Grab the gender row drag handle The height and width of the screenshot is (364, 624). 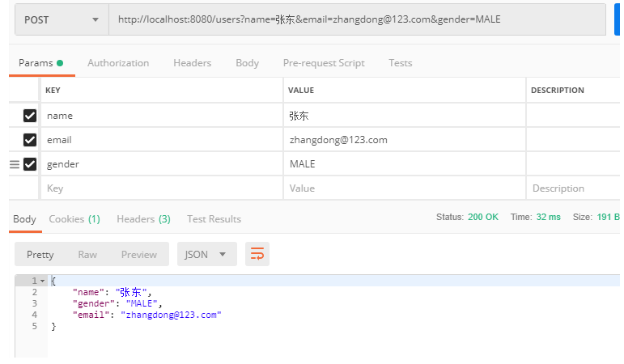[15, 164]
